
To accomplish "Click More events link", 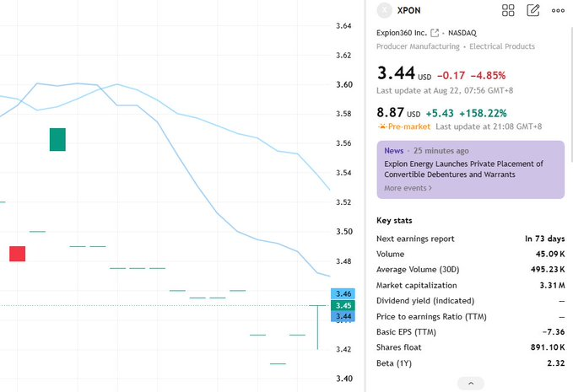I will pyautogui.click(x=408, y=188).
